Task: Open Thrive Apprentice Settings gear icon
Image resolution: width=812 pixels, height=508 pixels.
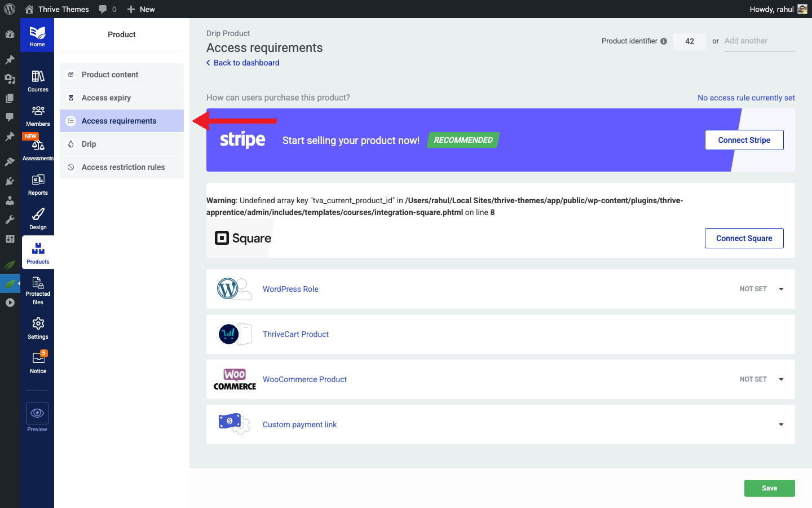Action: (x=37, y=329)
